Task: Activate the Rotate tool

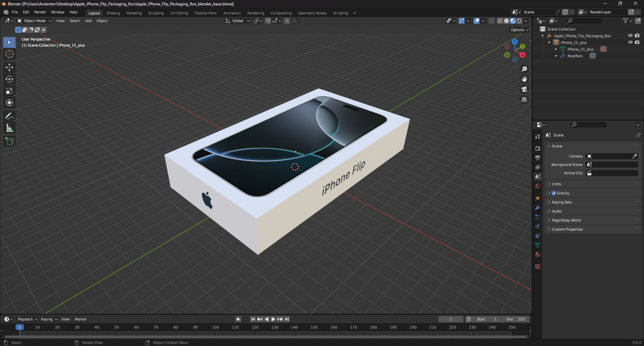Action: point(9,79)
